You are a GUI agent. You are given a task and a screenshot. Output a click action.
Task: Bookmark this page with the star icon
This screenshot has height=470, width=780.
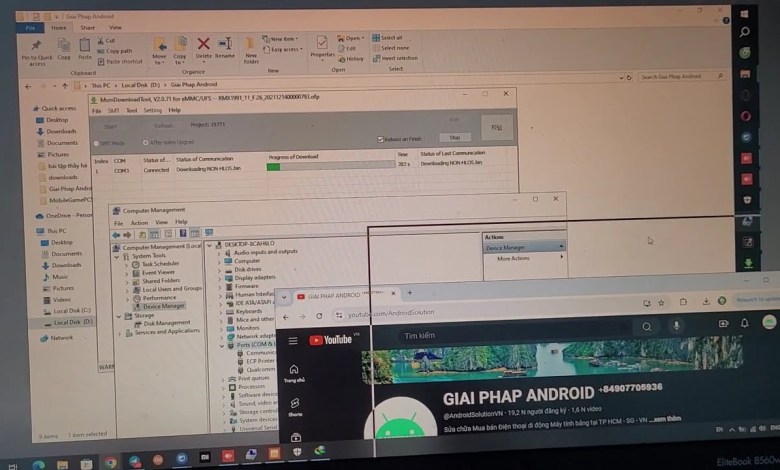pos(661,302)
